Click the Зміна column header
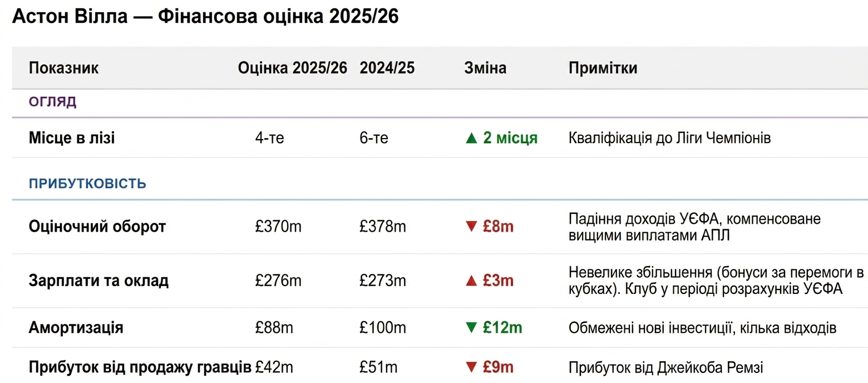Screen dimensions: 868x383 click(x=485, y=68)
